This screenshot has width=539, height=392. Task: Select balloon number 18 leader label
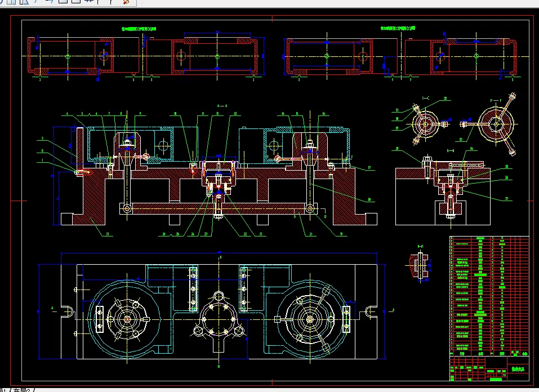click(369, 199)
